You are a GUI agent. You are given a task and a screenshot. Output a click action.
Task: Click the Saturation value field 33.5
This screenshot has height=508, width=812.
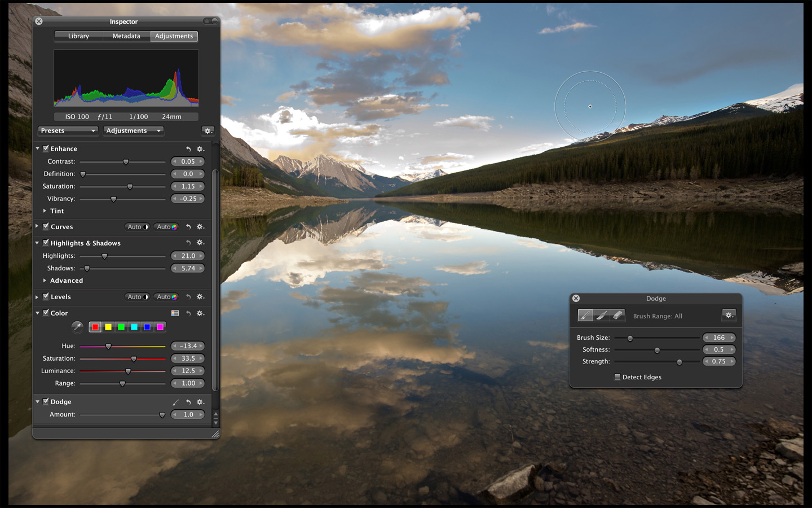(x=188, y=358)
